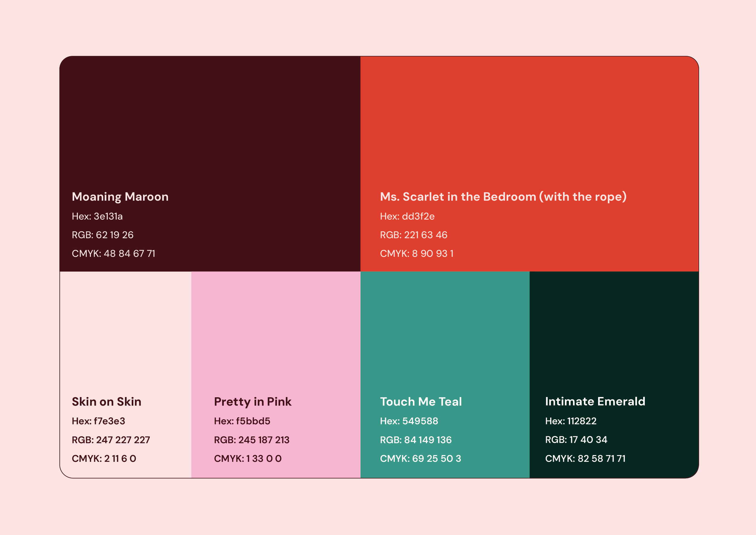This screenshot has width=756, height=535.
Task: Click the CMYK: 1 33 0 0 text
Action: pyautogui.click(x=248, y=458)
